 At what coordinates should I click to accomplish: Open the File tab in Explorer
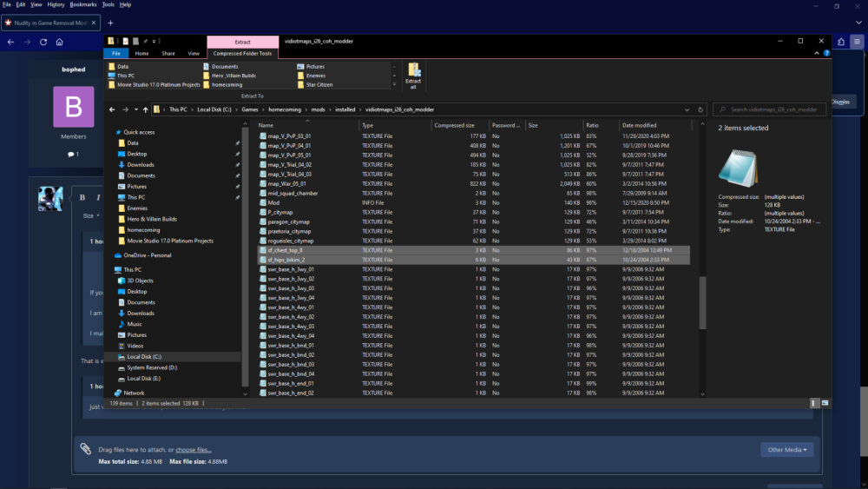point(115,53)
